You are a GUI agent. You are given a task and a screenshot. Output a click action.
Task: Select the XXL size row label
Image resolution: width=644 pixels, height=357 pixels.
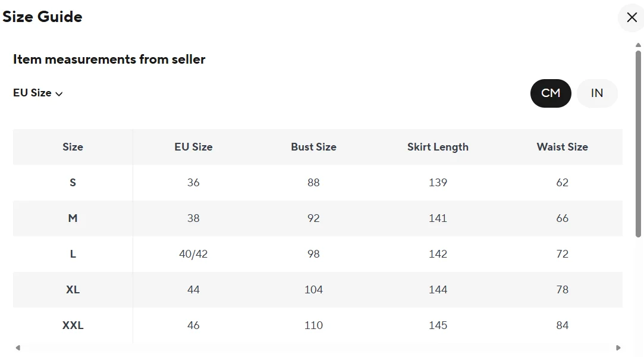click(73, 325)
